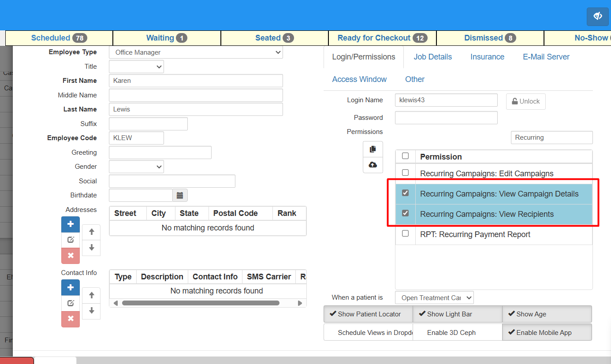Click the cloud upload permissions icon

point(373,165)
